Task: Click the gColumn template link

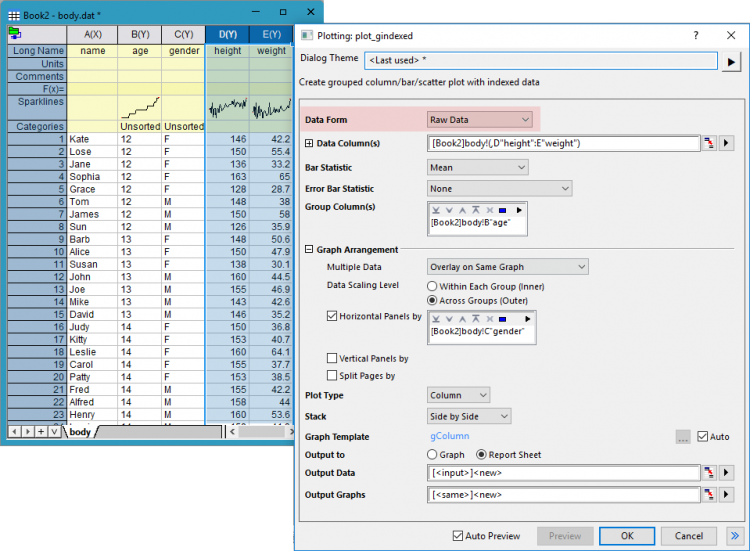Action: coord(450,436)
